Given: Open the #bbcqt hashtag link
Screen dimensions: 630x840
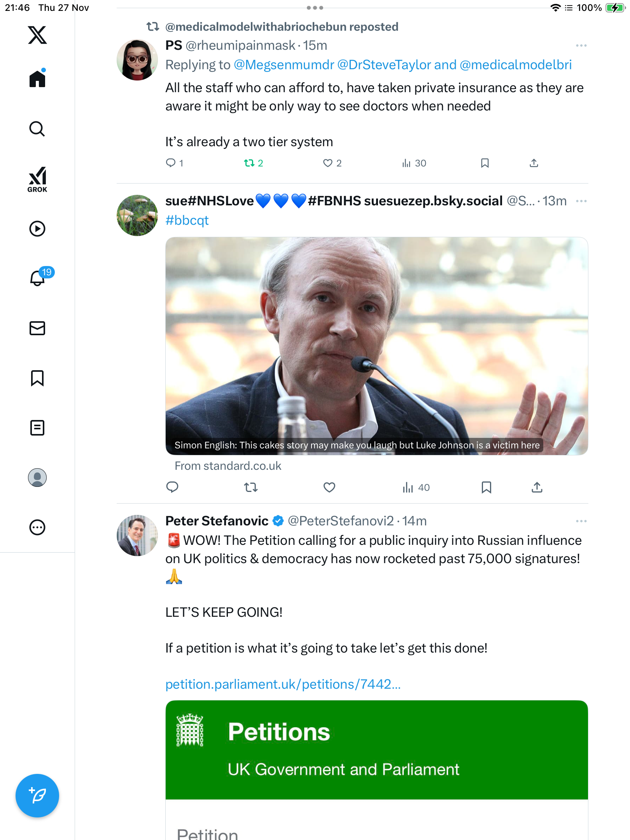Looking at the screenshot, I should tap(187, 220).
